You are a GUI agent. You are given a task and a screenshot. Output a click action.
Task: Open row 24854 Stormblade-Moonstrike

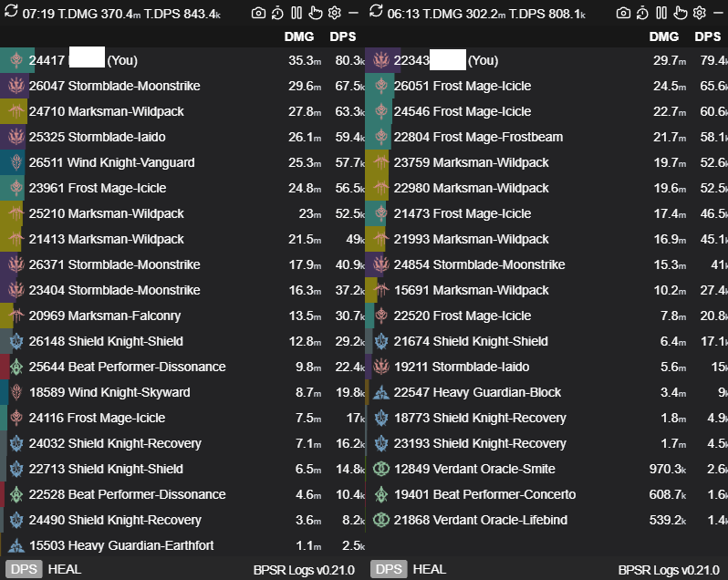(x=546, y=264)
